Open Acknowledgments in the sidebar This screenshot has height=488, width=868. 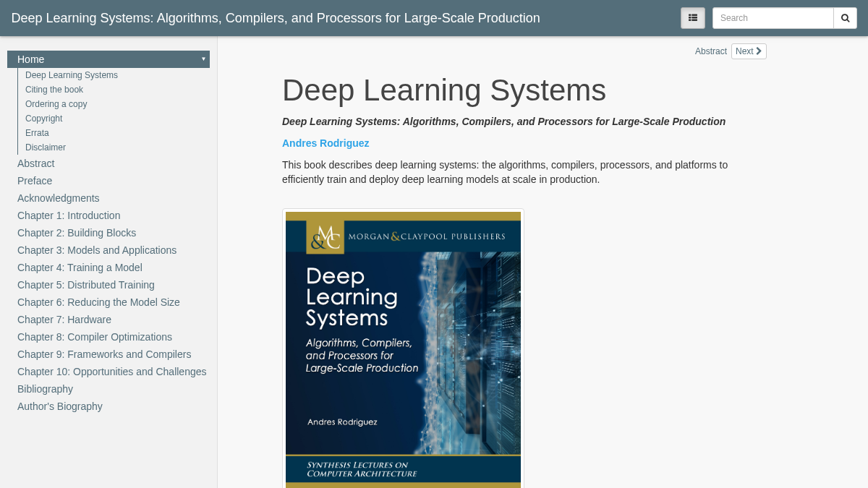tap(59, 198)
